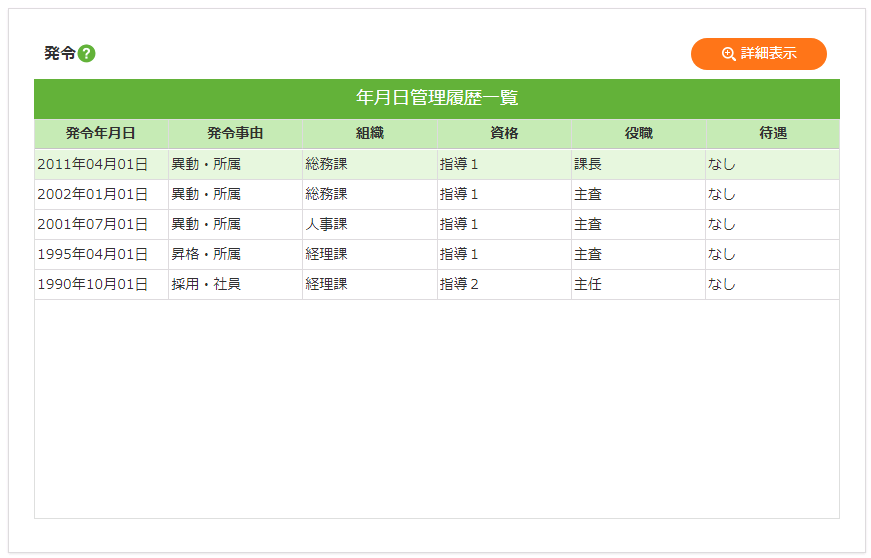Viewport: 871px width, 558px height.
Task: Click the 採用・社員 reason cell
Action: 206,284
